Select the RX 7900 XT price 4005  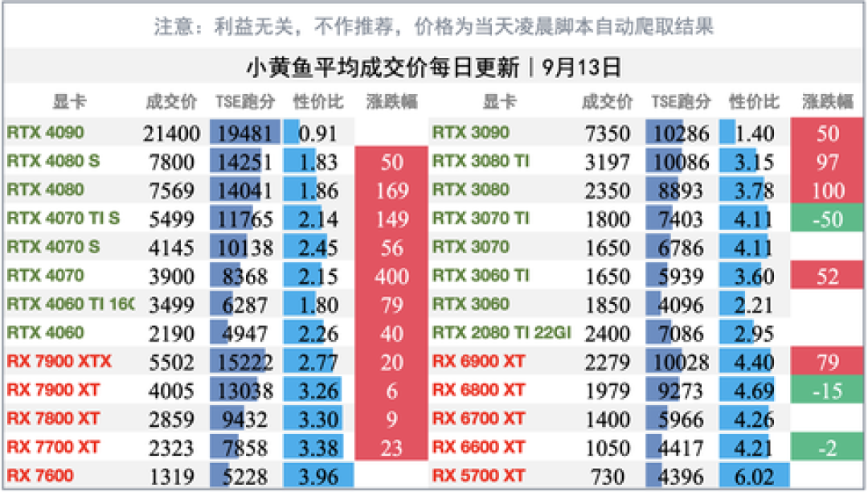[172, 392]
